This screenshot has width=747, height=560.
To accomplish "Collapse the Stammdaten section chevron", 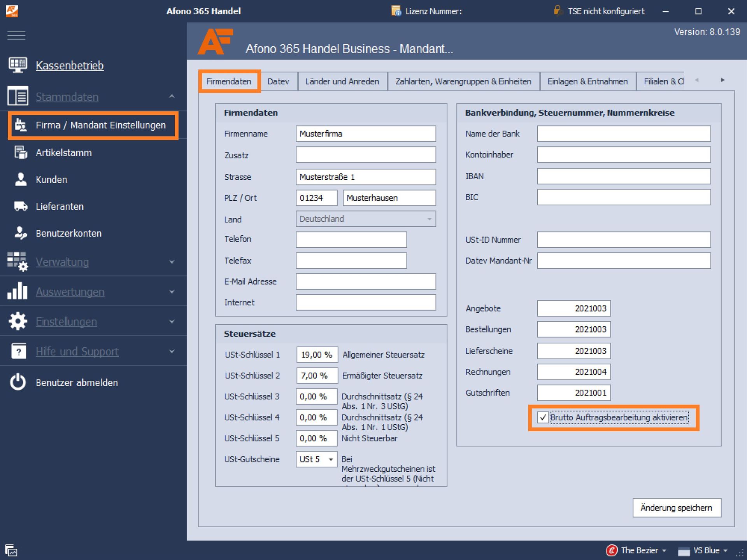I will point(172,96).
